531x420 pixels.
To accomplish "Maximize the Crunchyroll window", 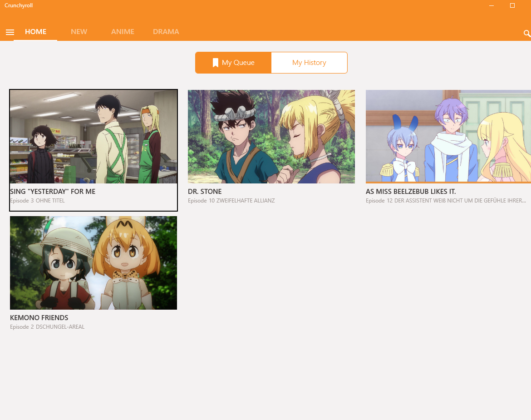I will coord(512,5).
